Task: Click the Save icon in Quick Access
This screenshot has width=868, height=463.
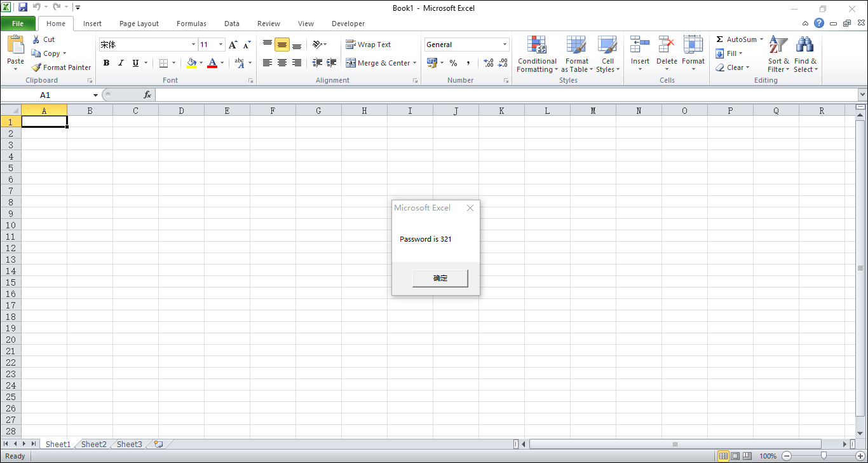Action: click(23, 8)
